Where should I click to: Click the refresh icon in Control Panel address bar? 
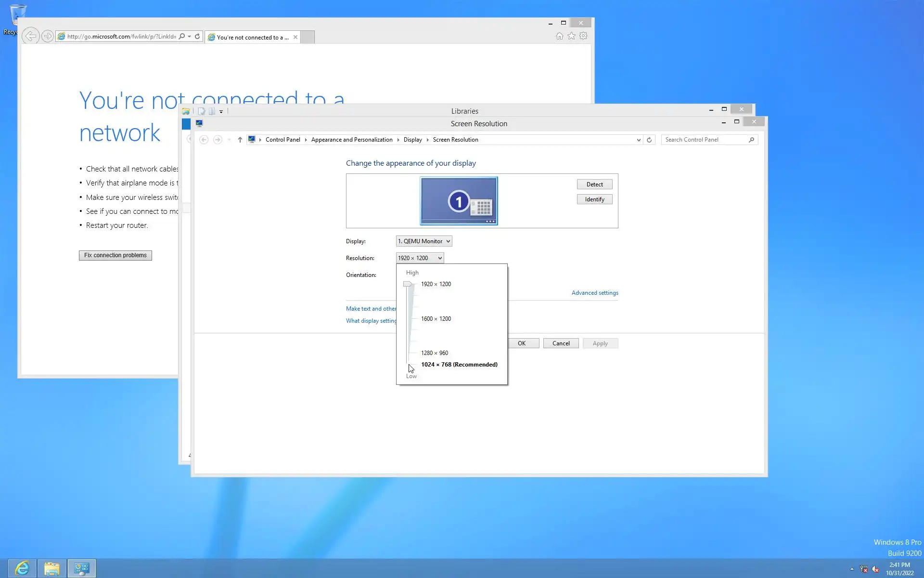[649, 140]
